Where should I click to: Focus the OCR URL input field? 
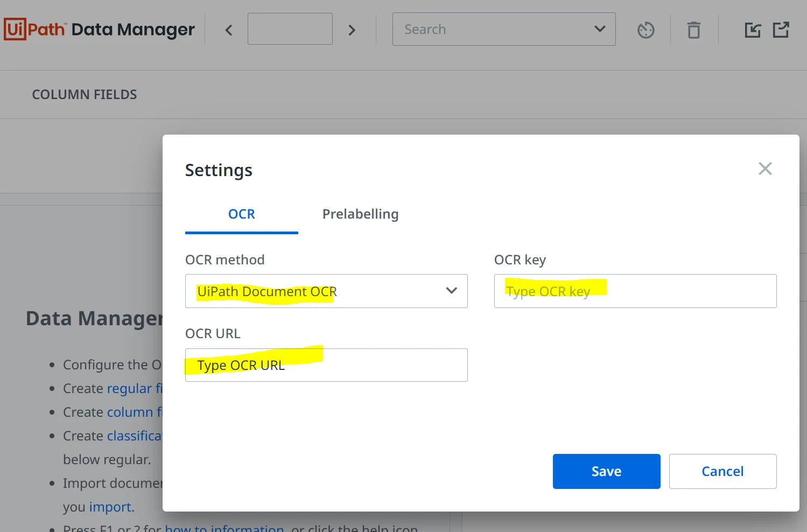coord(326,365)
